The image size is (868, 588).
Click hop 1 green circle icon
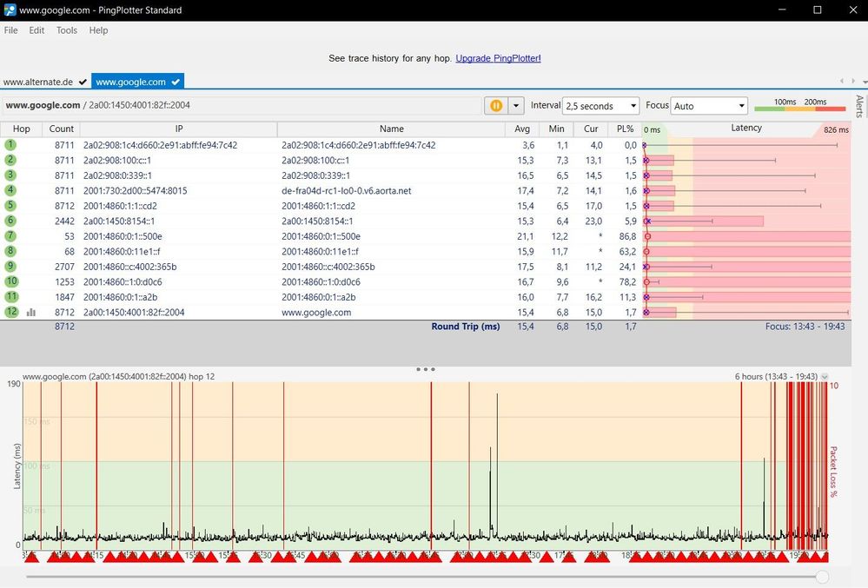pyautogui.click(x=10, y=145)
